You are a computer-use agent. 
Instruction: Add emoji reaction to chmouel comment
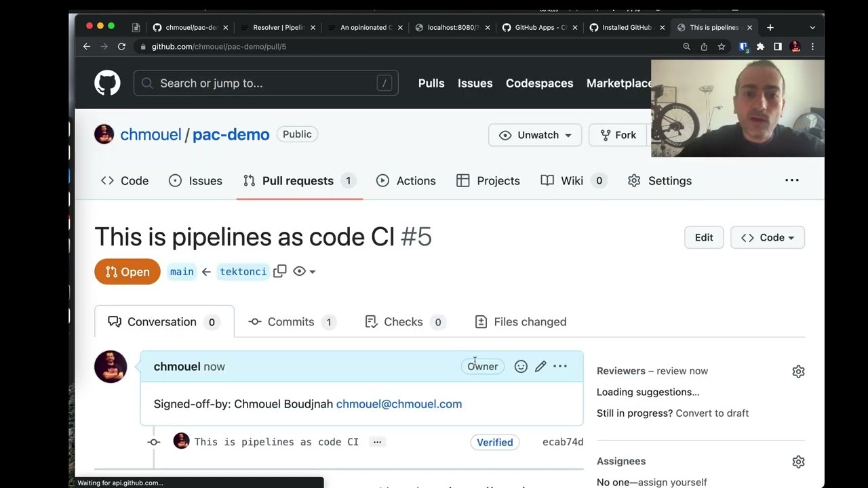[x=521, y=367]
